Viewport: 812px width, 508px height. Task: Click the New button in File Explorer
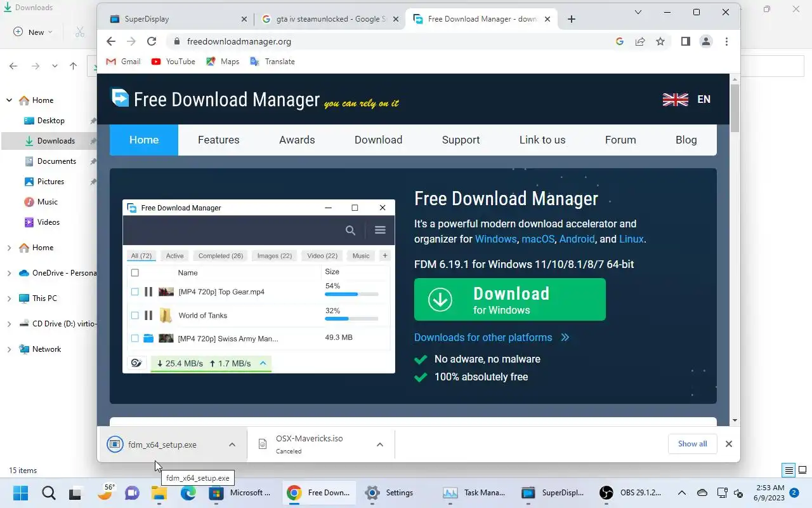[x=33, y=32]
